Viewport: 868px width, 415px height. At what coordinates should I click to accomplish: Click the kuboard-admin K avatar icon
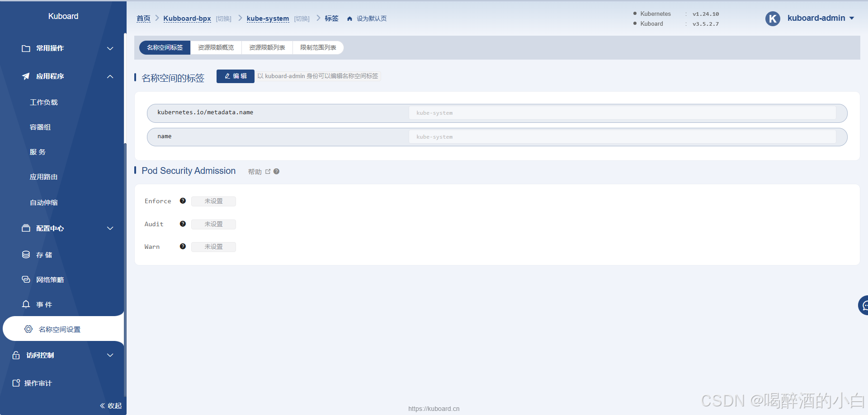tap(772, 19)
